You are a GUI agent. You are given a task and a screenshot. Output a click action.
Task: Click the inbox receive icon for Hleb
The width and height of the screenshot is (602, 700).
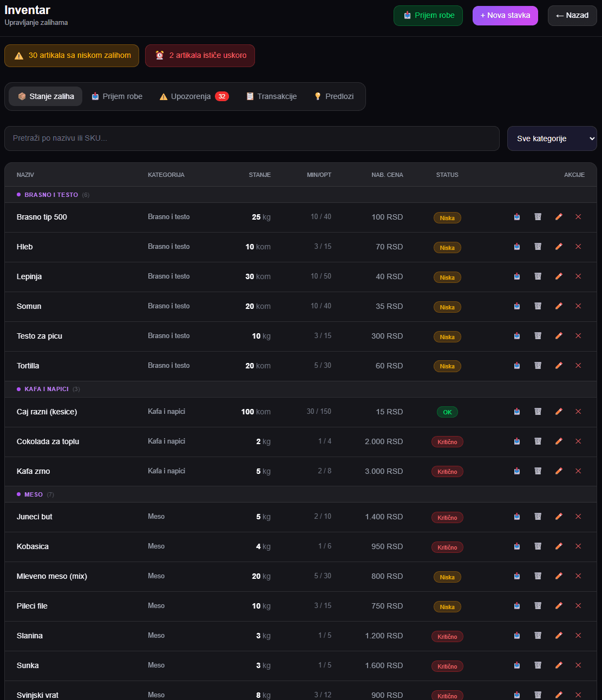point(517,247)
